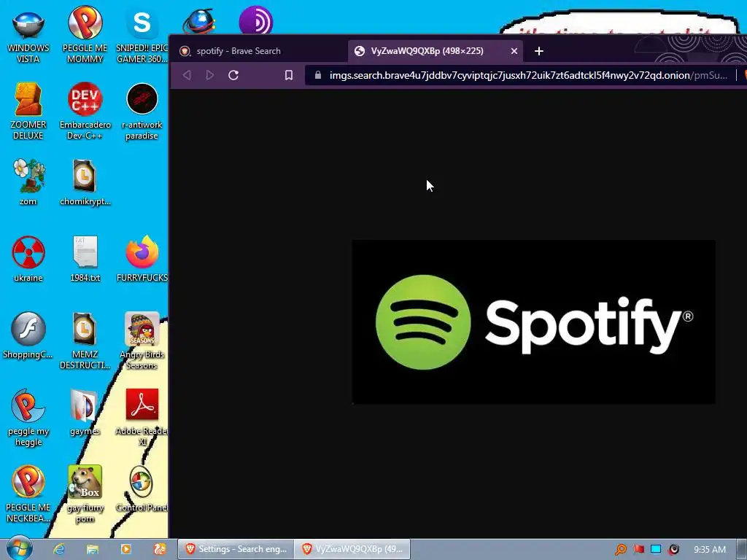This screenshot has height=560, width=747.
Task: Click the red flag tray icon
Action: tap(639, 549)
